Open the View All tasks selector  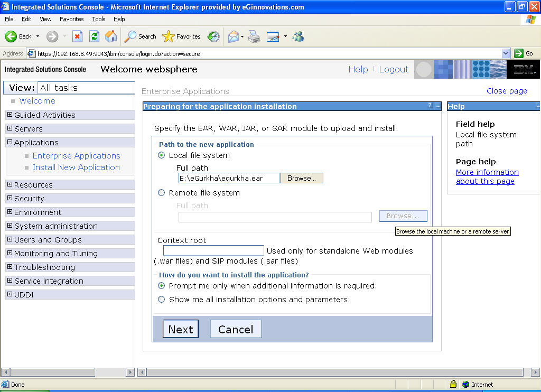pos(86,88)
